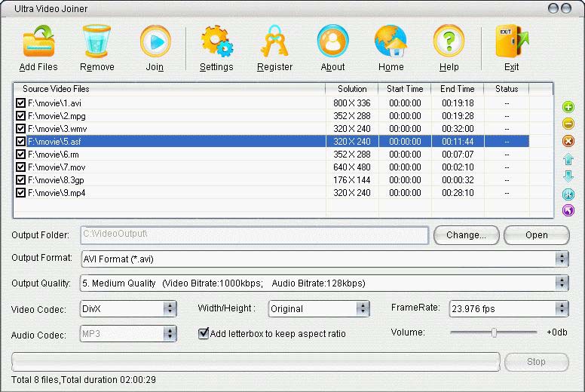
Task: Open Settings via the gears icon
Action: 216,42
